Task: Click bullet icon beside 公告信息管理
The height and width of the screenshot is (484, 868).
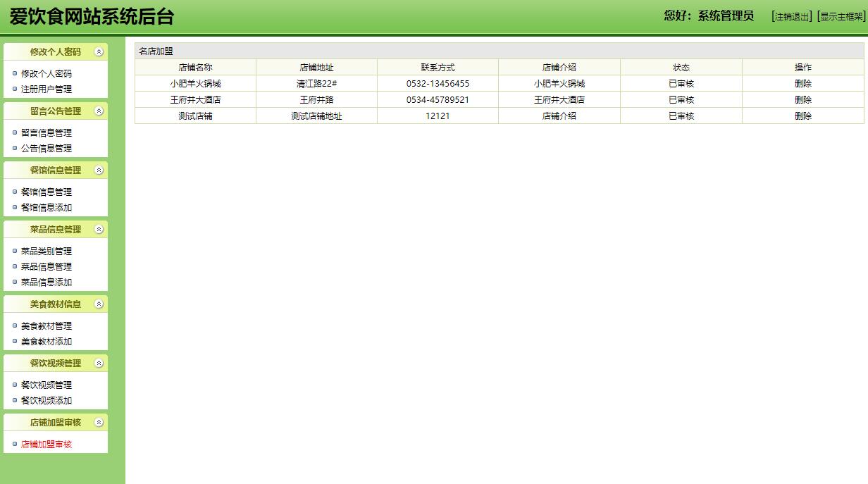Action: (x=15, y=148)
